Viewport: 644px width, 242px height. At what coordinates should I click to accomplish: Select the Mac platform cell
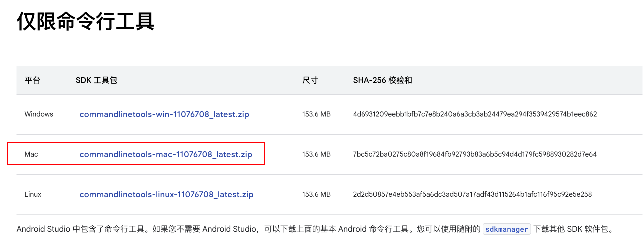point(31,154)
